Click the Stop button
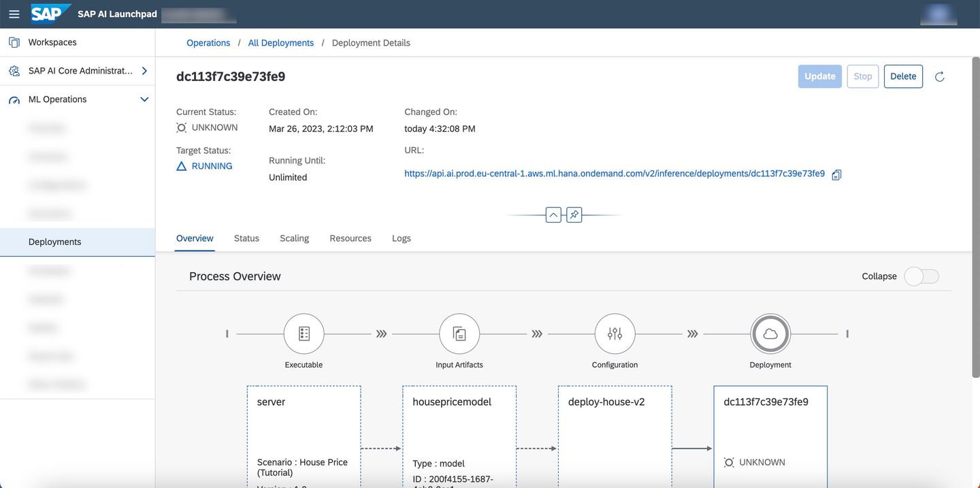Screen dimensions: 980x488 point(863,76)
